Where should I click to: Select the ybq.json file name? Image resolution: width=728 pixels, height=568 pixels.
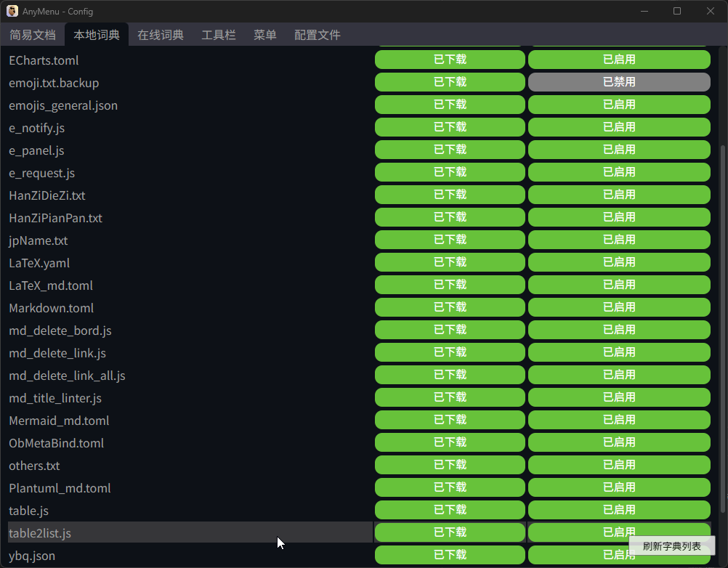(32, 556)
